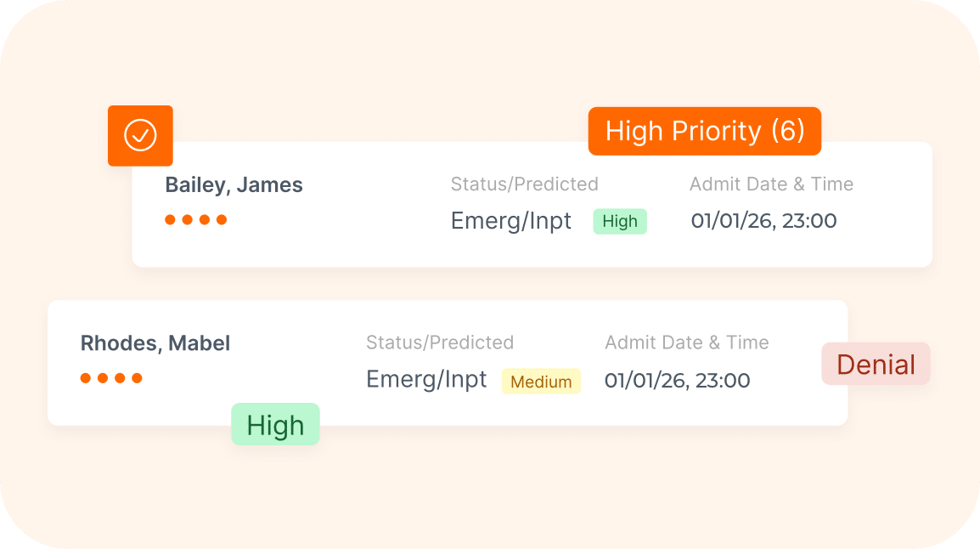The width and height of the screenshot is (980, 549).
Task: Click the large green High badge
Action: (275, 425)
